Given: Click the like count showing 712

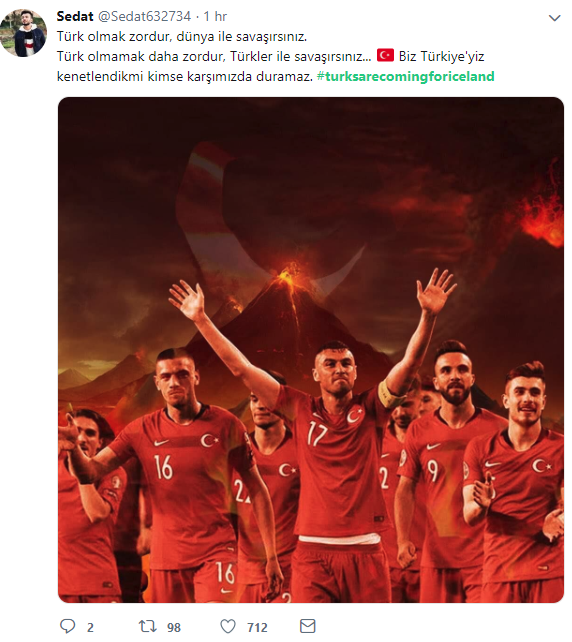Looking at the screenshot, I should [257, 627].
